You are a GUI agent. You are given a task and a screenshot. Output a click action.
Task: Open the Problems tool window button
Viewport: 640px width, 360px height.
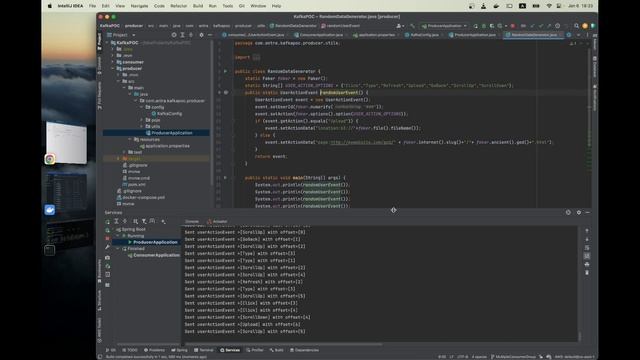point(154,350)
